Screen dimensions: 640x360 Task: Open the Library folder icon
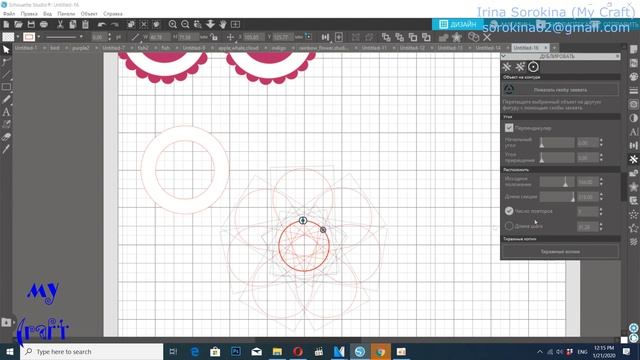(6, 322)
